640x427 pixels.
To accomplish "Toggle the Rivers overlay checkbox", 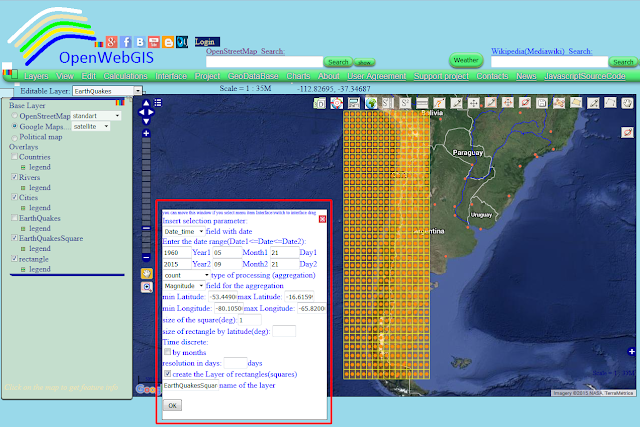I will 15,177.
